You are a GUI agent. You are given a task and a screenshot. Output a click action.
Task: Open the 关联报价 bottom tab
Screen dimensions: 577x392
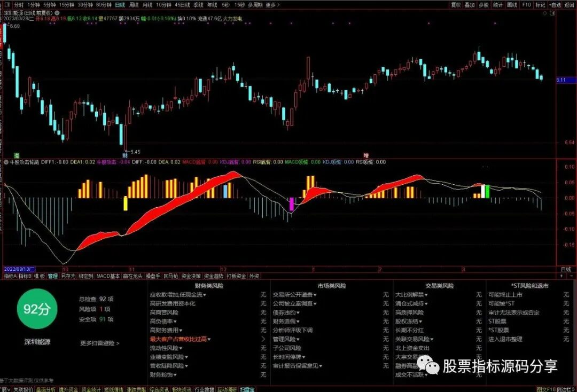[23, 389]
